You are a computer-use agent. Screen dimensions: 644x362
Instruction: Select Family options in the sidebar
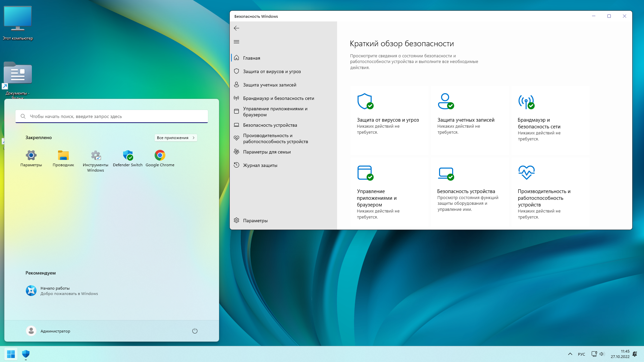[267, 152]
